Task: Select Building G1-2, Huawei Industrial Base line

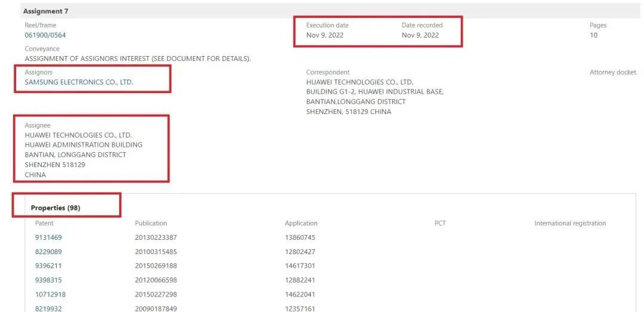Action: click(375, 92)
